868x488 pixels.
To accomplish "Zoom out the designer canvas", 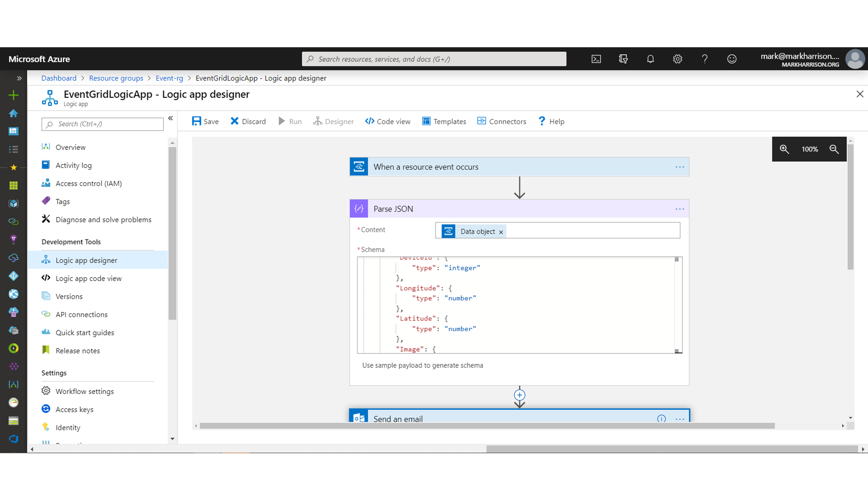I will [x=834, y=149].
